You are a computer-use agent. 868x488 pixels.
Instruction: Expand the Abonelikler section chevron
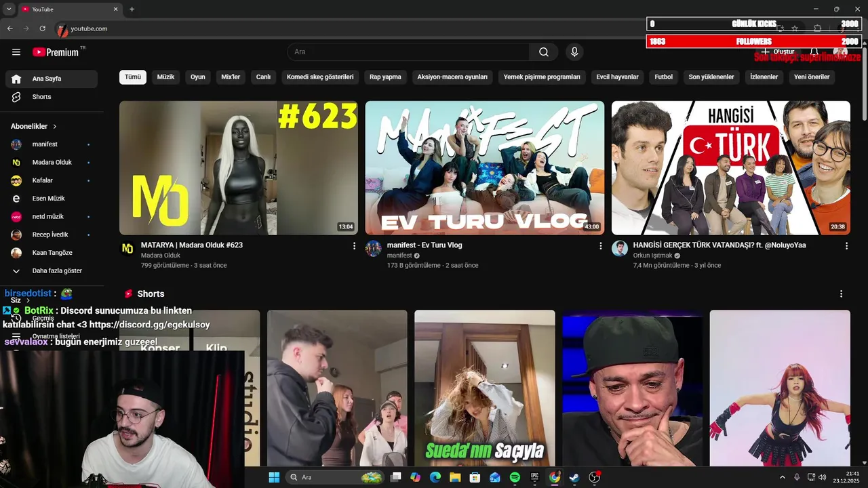pyautogui.click(x=55, y=127)
